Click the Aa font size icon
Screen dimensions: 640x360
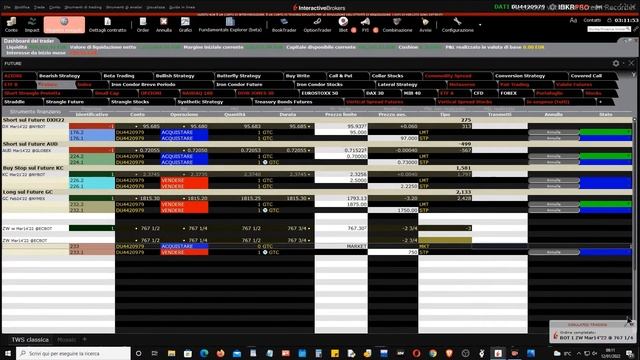573,20
